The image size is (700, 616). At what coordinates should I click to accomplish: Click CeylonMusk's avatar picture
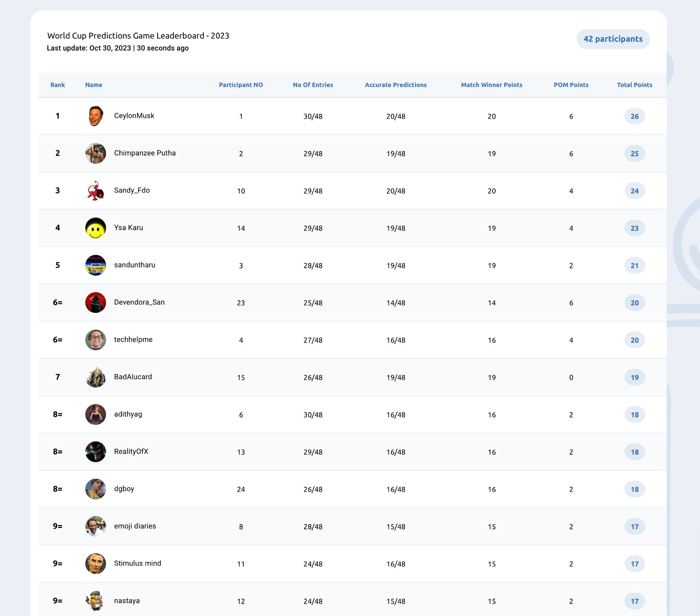(x=96, y=116)
